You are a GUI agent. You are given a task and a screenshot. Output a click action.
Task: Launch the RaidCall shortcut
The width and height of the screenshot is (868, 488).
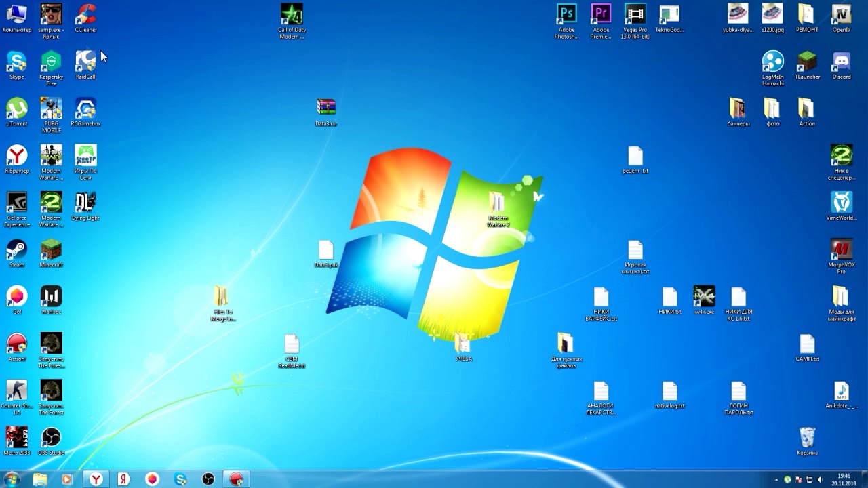click(x=85, y=66)
